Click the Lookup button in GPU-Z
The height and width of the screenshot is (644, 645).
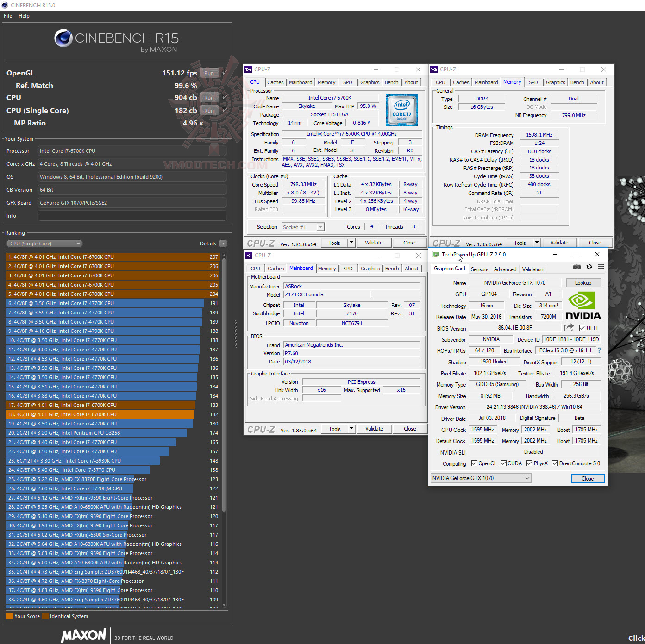(583, 283)
